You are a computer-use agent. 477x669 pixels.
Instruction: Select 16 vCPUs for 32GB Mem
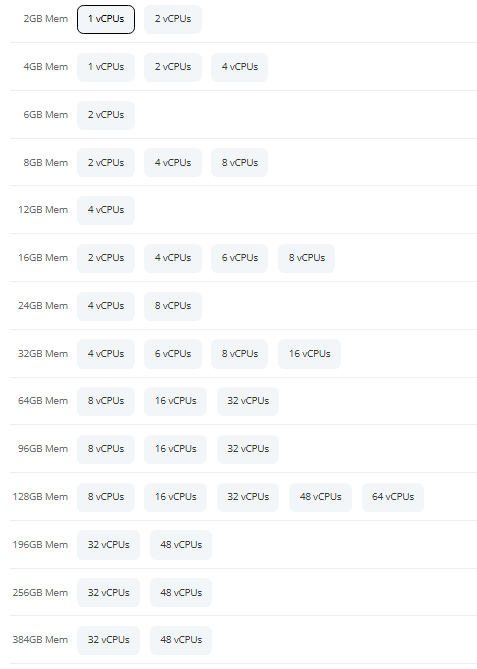pos(309,354)
